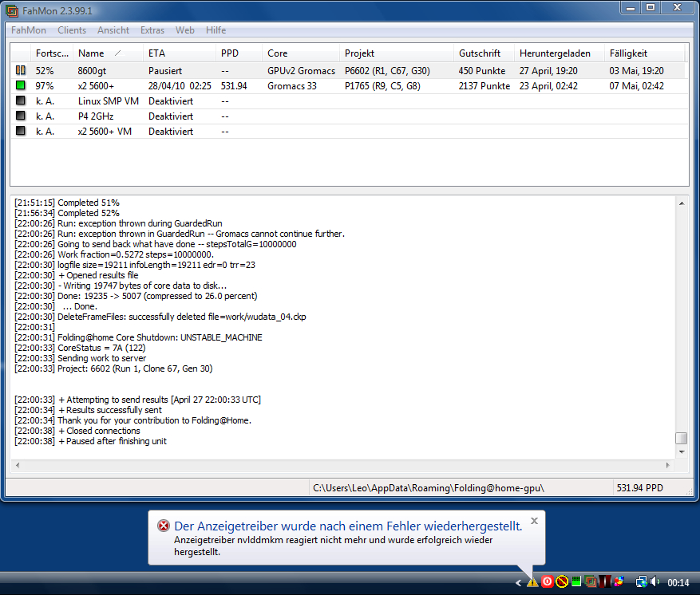This screenshot has width=700, height=595.
Task: Click the colorful molecule tray icon
Action: coord(619,581)
